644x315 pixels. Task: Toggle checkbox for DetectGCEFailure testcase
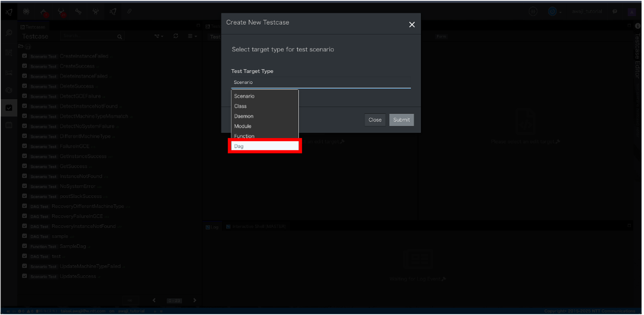(24, 96)
